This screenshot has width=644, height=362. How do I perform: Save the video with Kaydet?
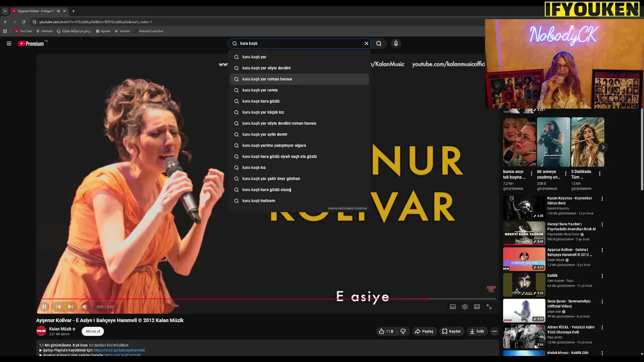click(x=451, y=331)
